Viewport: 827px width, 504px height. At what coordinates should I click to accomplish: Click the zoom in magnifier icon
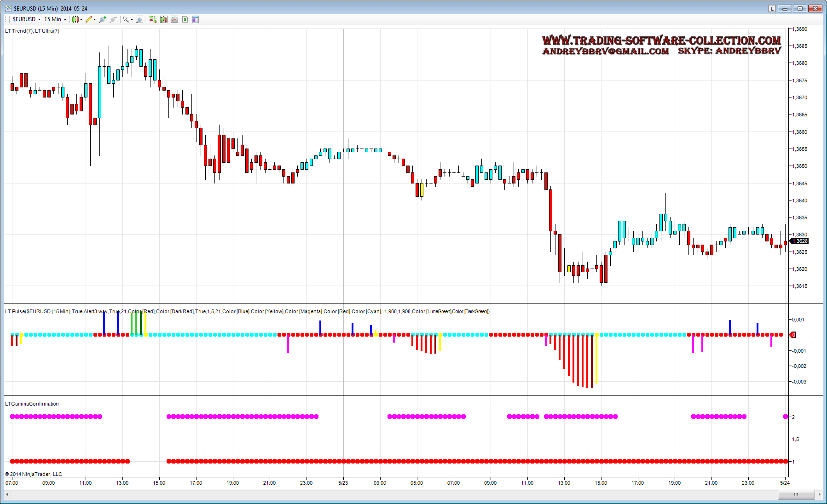point(103,19)
